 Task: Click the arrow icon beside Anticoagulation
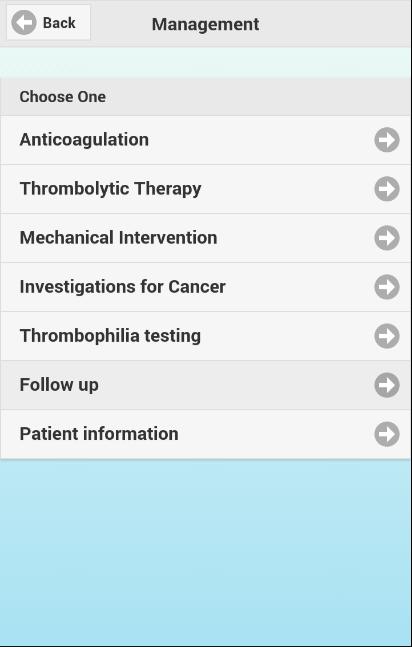pyautogui.click(x=387, y=140)
